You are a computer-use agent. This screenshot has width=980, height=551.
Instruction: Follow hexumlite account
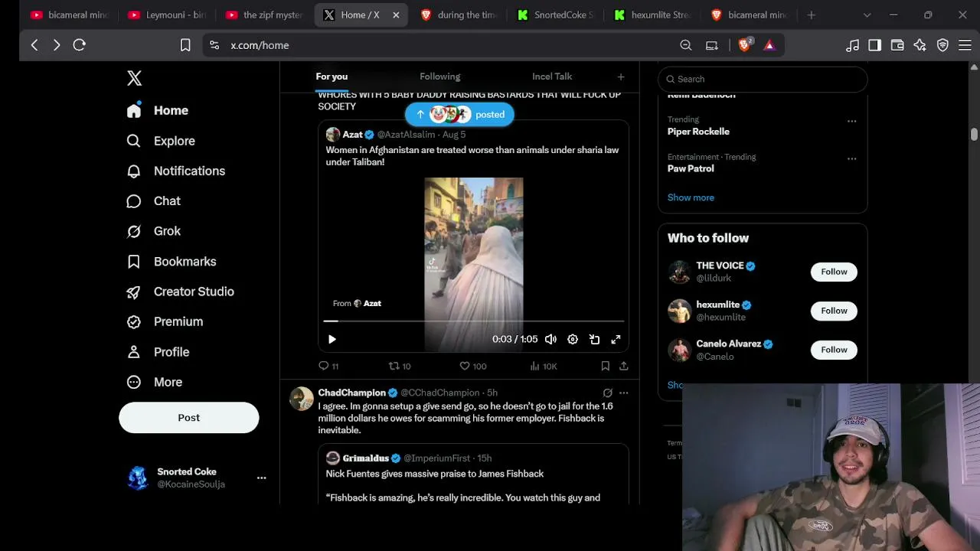coord(834,311)
